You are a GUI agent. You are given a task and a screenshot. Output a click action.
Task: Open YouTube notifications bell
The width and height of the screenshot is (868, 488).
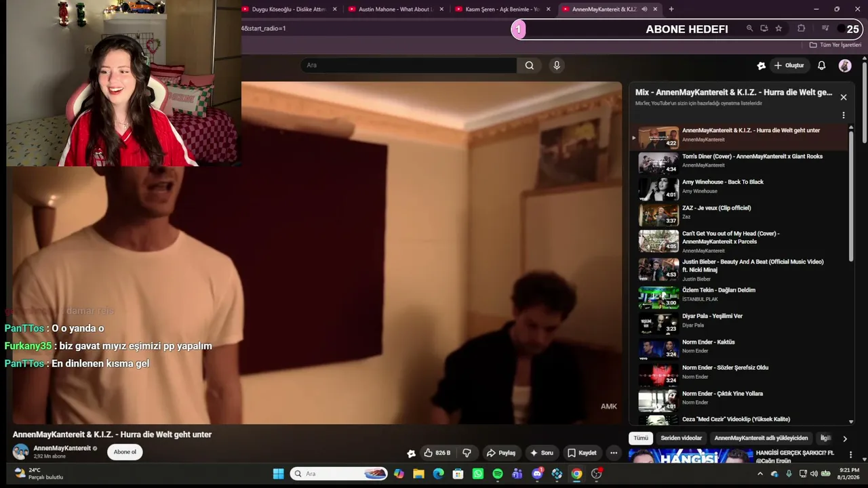(x=821, y=66)
